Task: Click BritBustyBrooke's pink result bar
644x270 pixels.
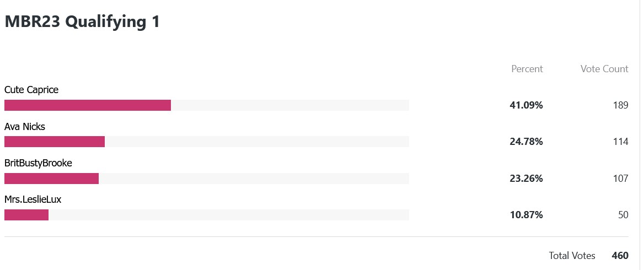Action: point(51,179)
